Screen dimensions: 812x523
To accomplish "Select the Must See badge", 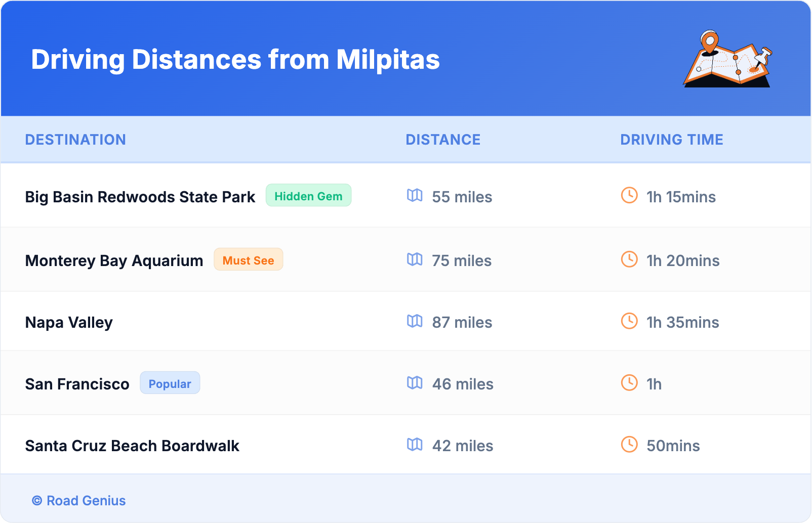I will click(248, 260).
